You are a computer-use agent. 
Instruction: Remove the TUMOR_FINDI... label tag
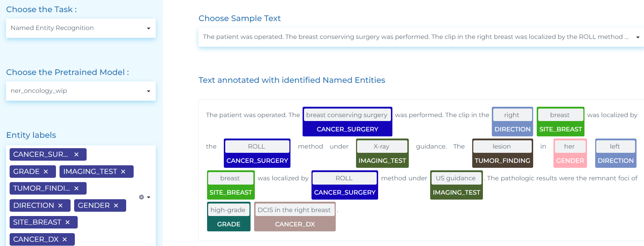point(76,189)
